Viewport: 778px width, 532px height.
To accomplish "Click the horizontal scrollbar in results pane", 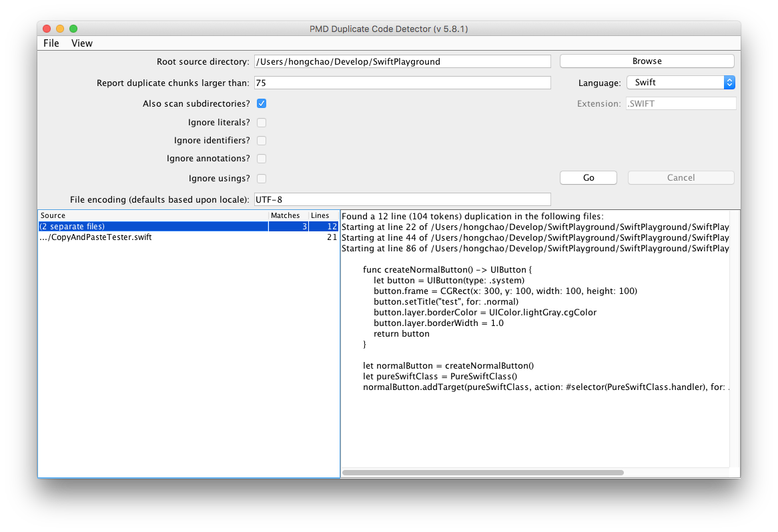I will 483,473.
